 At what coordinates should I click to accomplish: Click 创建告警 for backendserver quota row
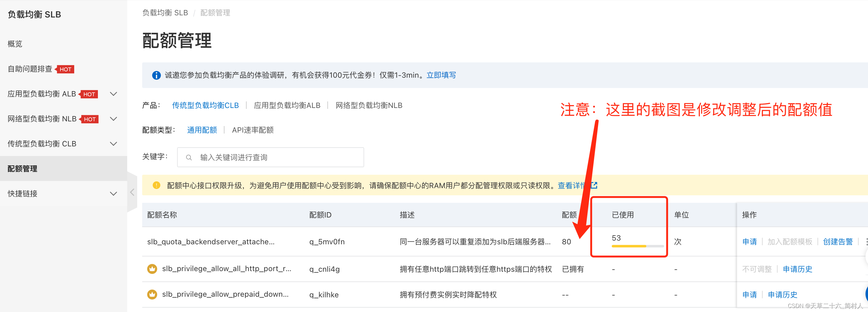[x=838, y=241]
